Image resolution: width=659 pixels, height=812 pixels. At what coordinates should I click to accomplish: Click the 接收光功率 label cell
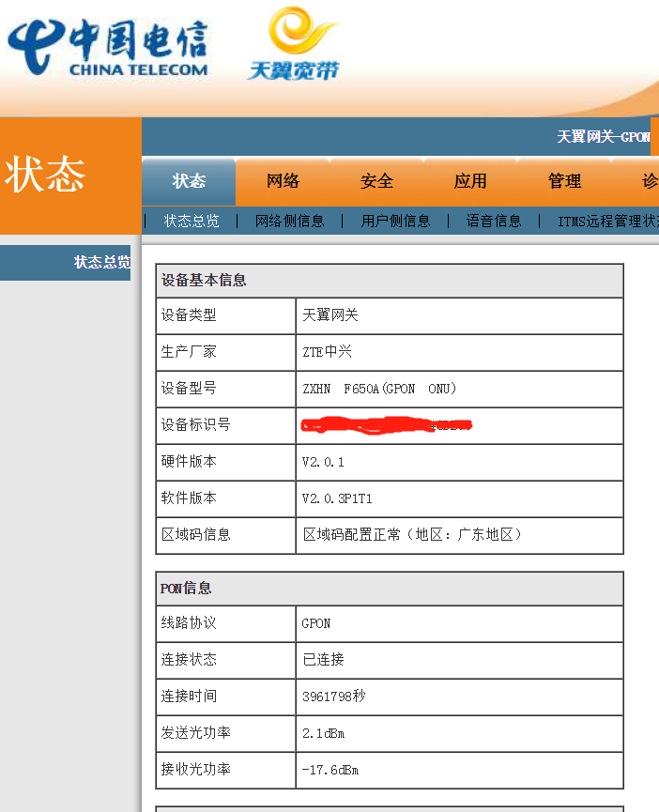click(225, 771)
